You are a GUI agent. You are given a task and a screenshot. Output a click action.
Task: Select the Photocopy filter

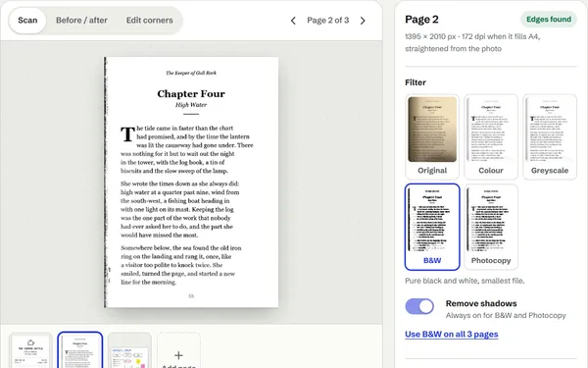[491, 227]
